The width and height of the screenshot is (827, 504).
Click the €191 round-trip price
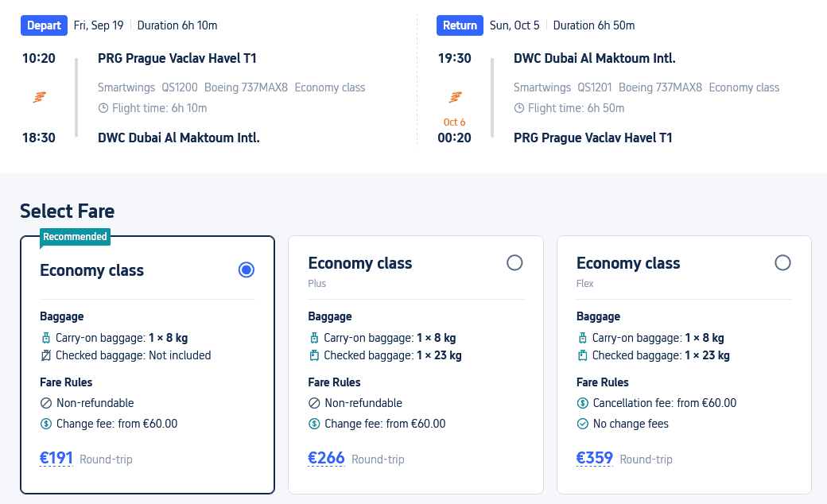point(56,458)
